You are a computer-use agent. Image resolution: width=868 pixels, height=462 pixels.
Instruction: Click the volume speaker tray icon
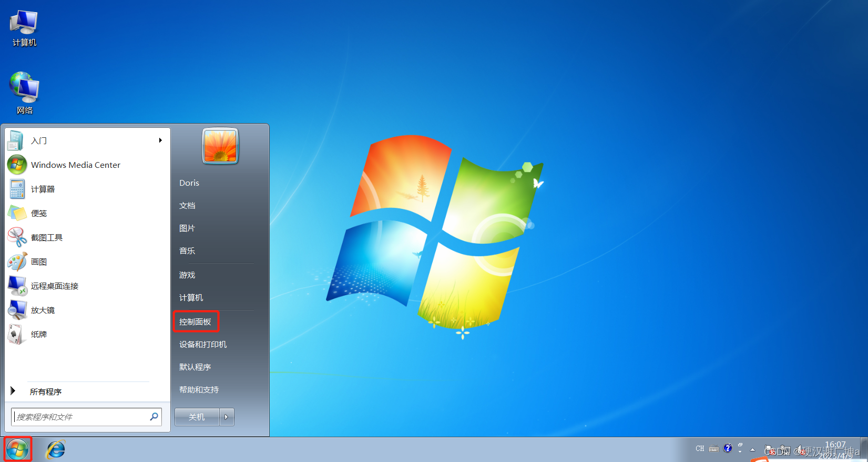click(x=801, y=450)
